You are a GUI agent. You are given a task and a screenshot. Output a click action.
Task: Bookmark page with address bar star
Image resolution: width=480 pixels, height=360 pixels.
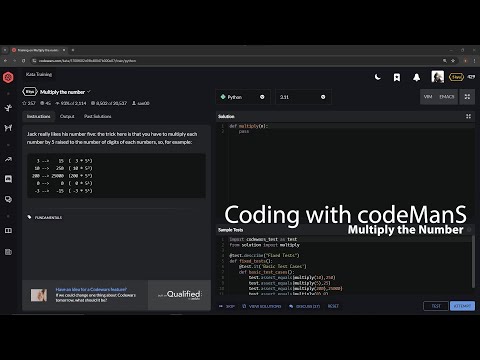(x=453, y=61)
